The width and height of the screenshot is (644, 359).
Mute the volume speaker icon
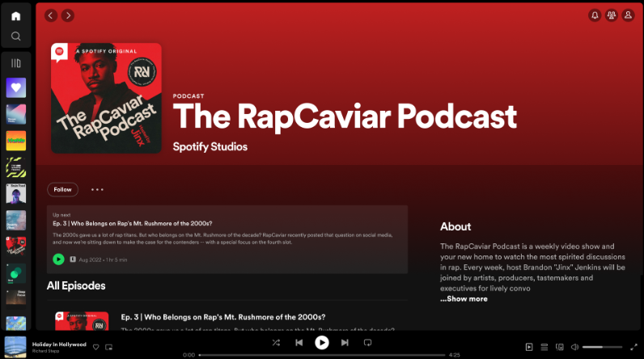pos(574,347)
